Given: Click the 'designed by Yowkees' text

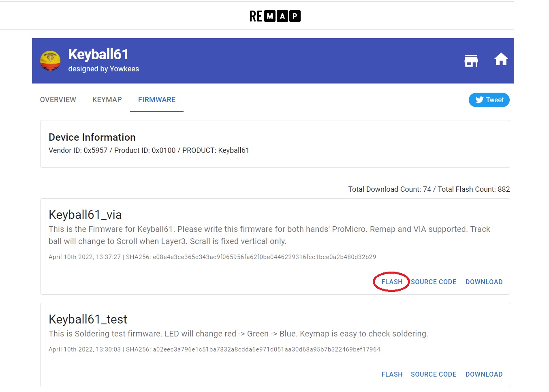Looking at the screenshot, I should pos(104,69).
